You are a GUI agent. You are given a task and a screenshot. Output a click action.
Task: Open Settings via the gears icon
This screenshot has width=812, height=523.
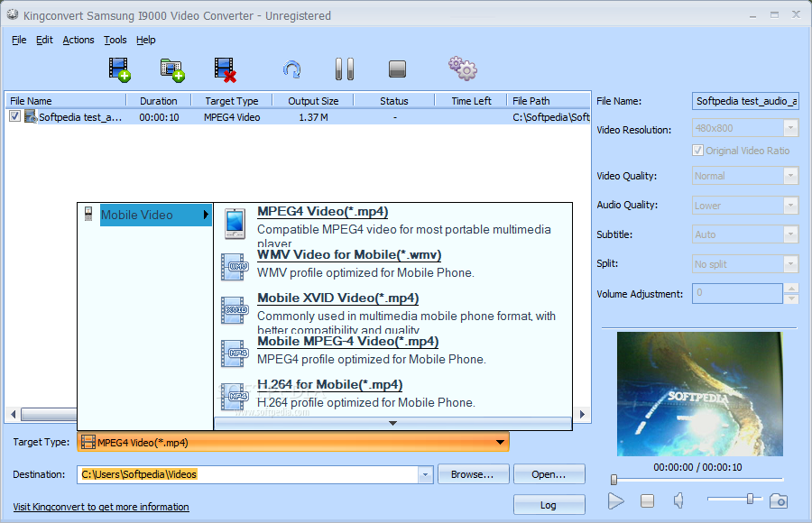click(463, 69)
